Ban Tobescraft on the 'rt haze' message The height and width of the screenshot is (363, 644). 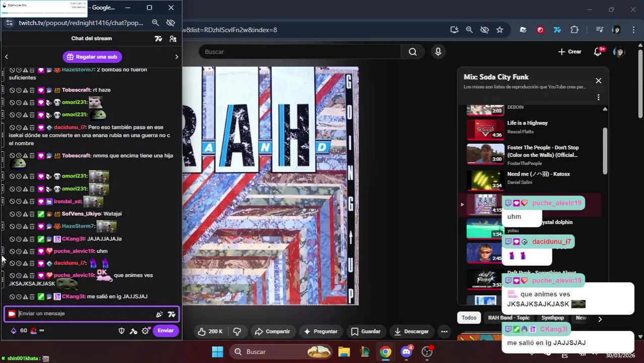pyautogui.click(x=12, y=90)
